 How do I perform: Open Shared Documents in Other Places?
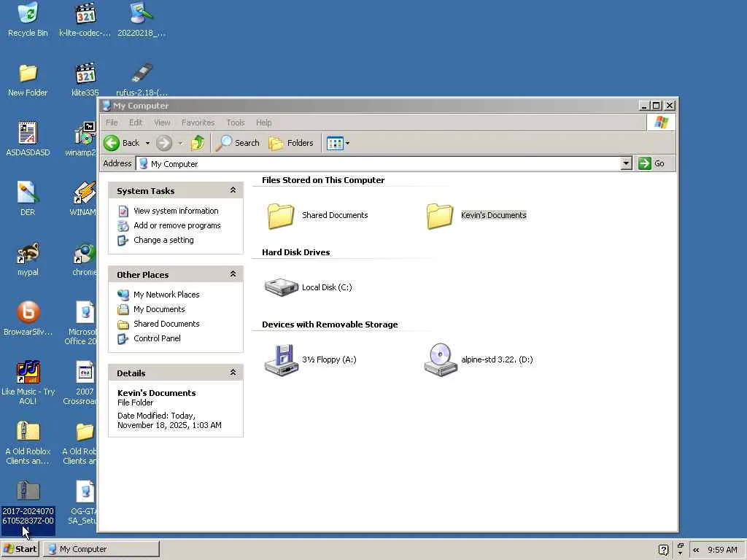[166, 324]
